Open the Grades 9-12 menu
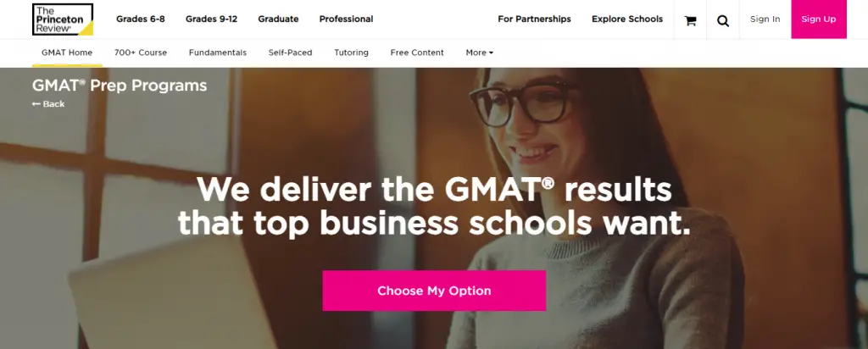 point(212,19)
